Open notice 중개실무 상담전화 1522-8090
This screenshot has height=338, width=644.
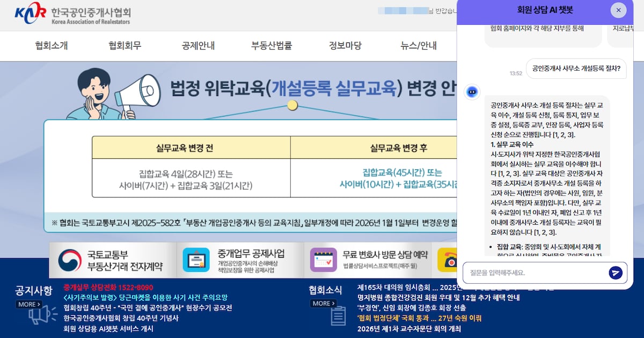108,287
